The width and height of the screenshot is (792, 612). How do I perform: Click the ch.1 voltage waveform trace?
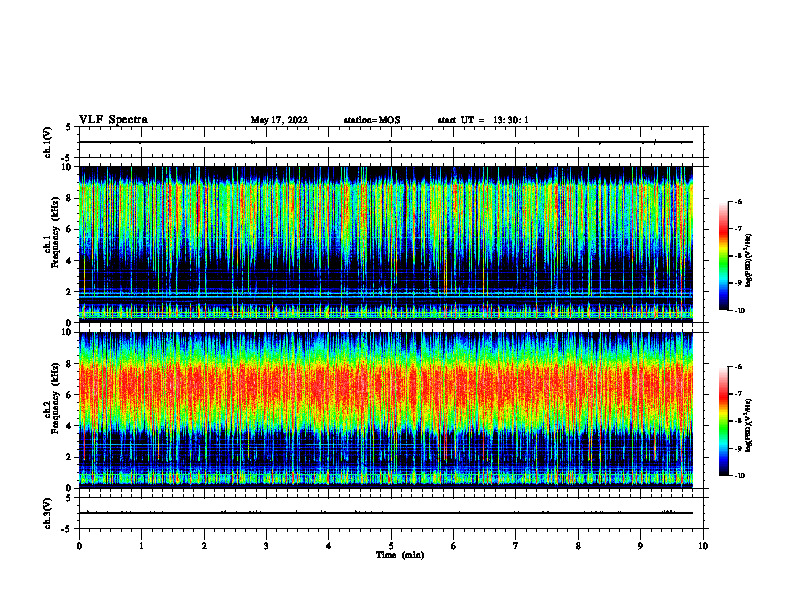(386, 142)
